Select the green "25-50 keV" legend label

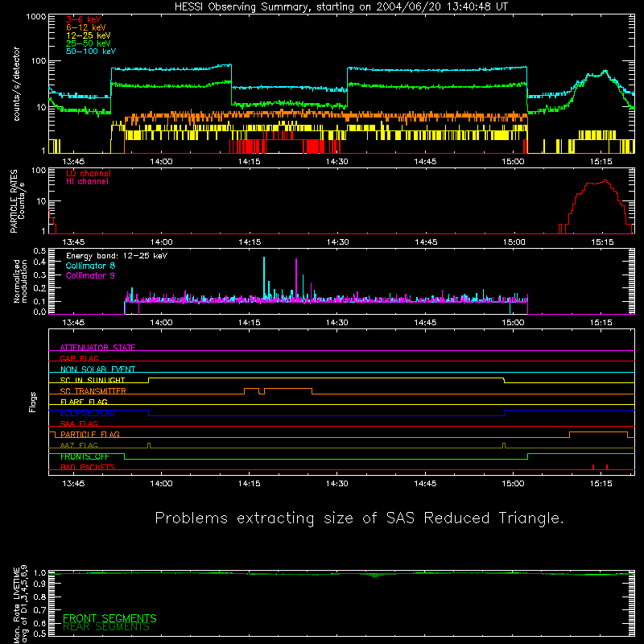[89, 43]
